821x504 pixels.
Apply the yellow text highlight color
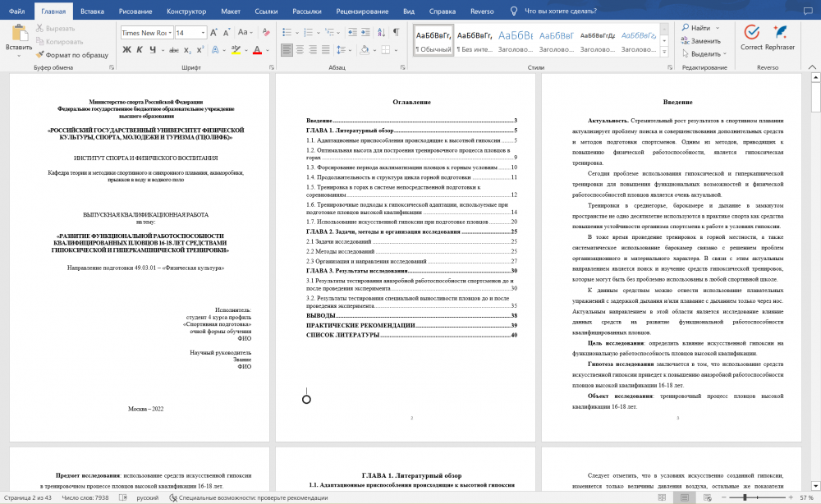[236, 50]
